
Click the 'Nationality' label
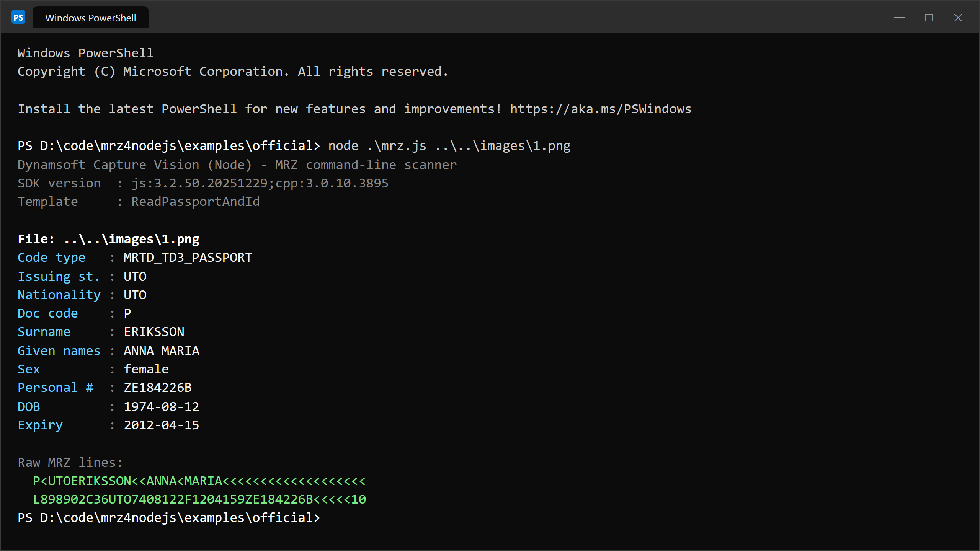tap(59, 295)
